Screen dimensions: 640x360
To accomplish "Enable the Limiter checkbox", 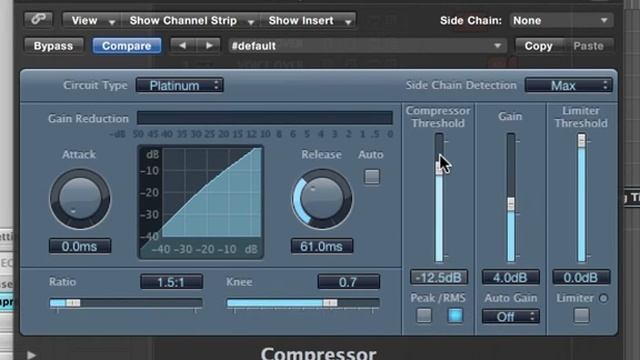I will [581, 316].
